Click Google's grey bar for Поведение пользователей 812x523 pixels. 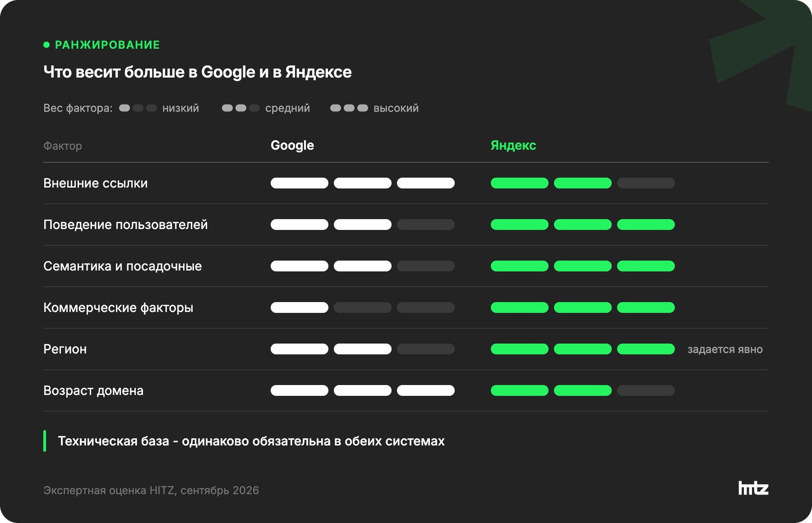tap(426, 225)
